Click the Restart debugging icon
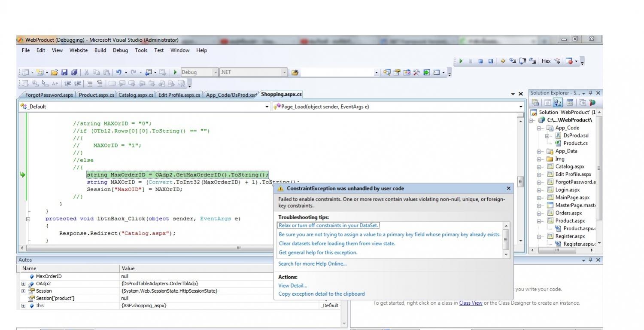This screenshot has height=330, width=644. tap(491, 61)
